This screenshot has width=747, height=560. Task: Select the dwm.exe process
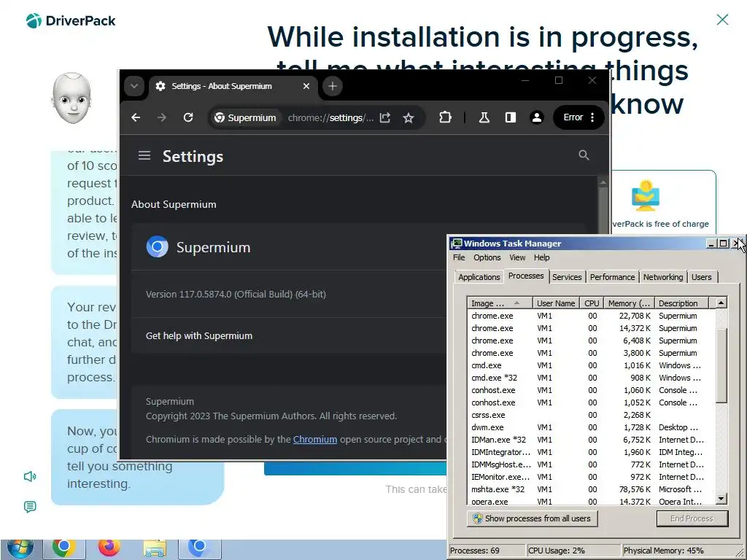pyautogui.click(x=591, y=427)
